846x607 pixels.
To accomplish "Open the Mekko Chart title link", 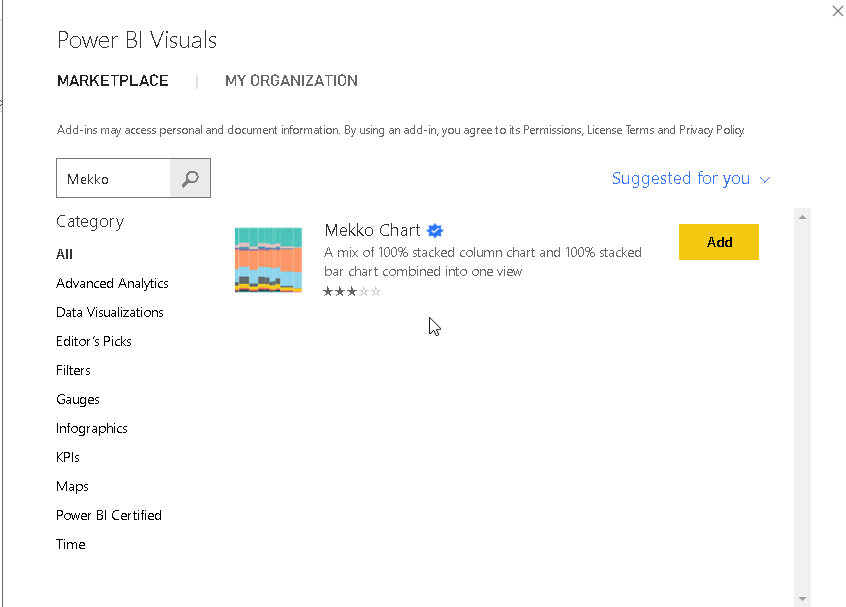I will pyautogui.click(x=372, y=230).
